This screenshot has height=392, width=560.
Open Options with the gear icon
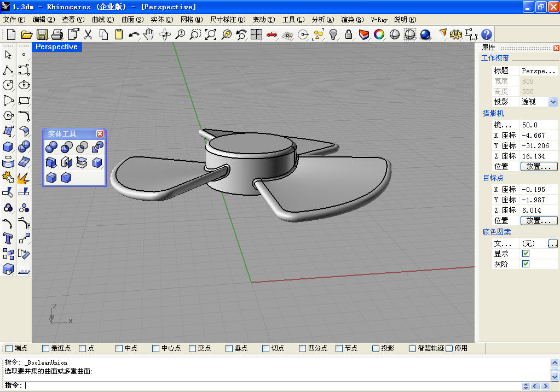tap(455, 34)
